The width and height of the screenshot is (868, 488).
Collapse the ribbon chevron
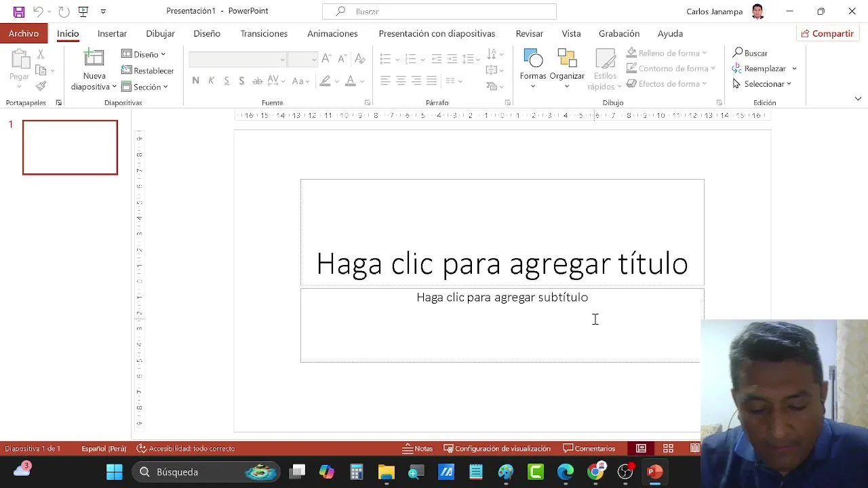coord(858,99)
